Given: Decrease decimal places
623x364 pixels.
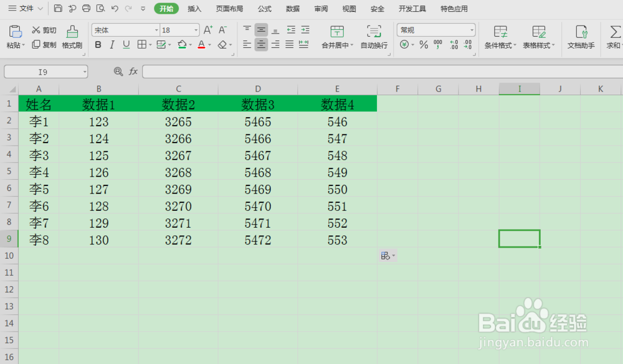Looking at the screenshot, I should tap(468, 44).
